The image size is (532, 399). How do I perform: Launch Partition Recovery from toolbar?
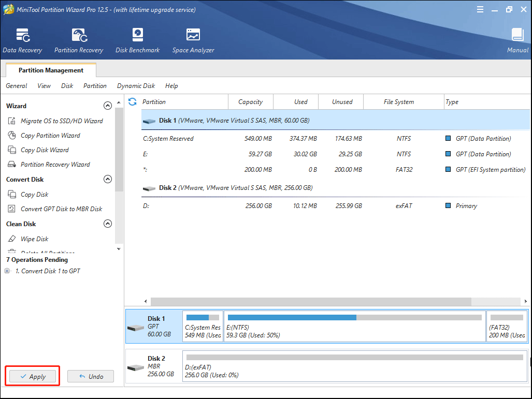[79, 41]
